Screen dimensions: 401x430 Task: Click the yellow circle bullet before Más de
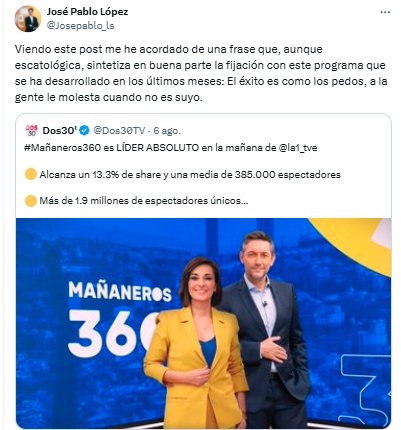(x=31, y=201)
